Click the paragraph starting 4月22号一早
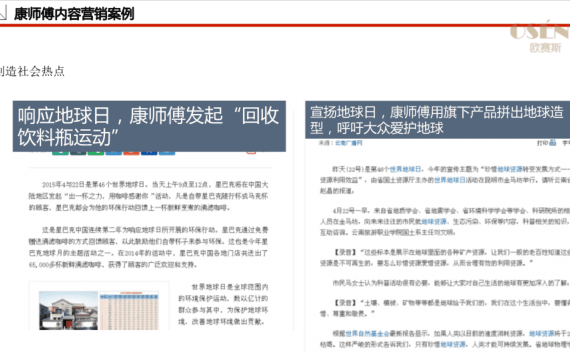This screenshot has height=360, width=570. (445, 221)
